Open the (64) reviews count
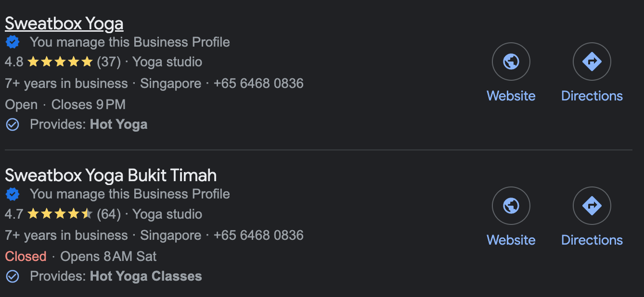The width and height of the screenshot is (644, 297). 109,214
